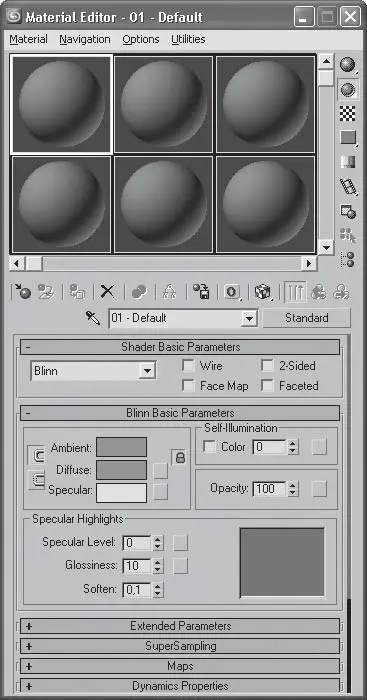Viewport: 367px width, 700px height.
Task: Click the Reset Map/Material X icon
Action: pyautogui.click(x=107, y=292)
